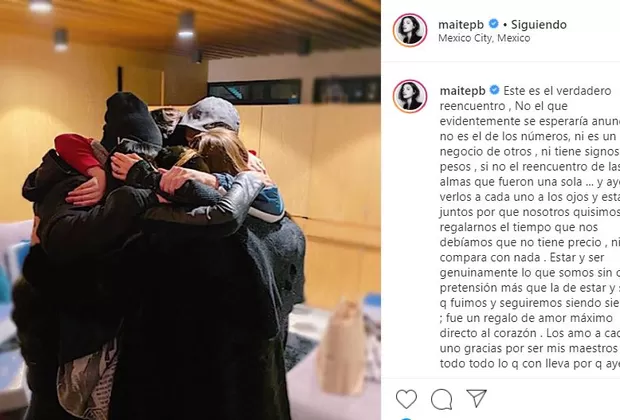The height and width of the screenshot is (420, 620).
Task: Open the maitepb username in the post header
Action: click(461, 25)
